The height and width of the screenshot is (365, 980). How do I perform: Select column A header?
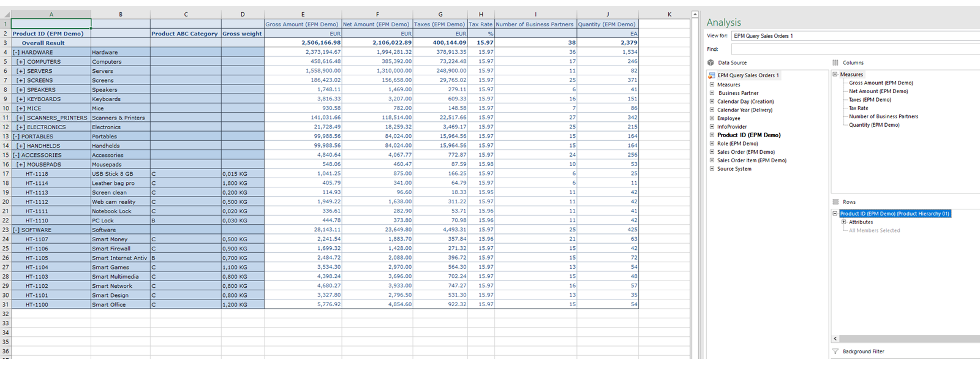[x=51, y=14]
